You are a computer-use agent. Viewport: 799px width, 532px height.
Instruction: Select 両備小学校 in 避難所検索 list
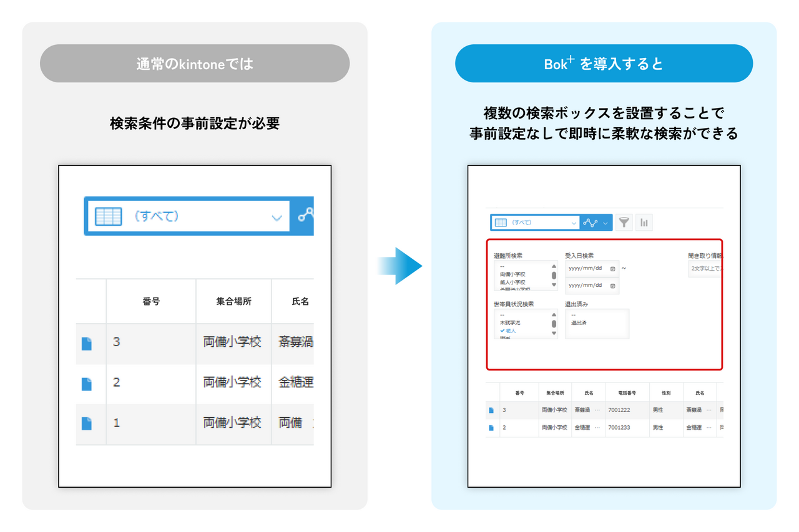[x=512, y=274]
